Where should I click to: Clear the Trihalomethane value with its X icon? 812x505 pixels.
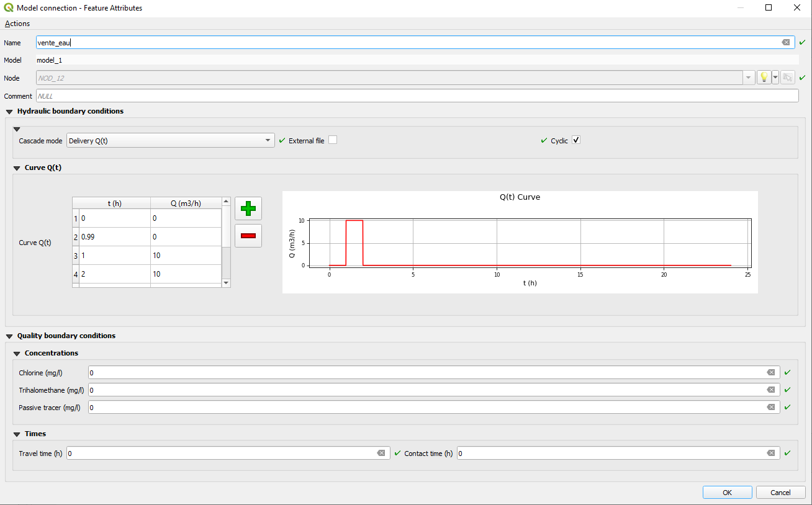(771, 390)
